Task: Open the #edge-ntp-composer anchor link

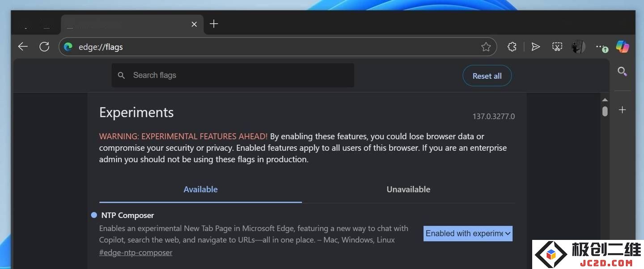Action: [x=136, y=252]
